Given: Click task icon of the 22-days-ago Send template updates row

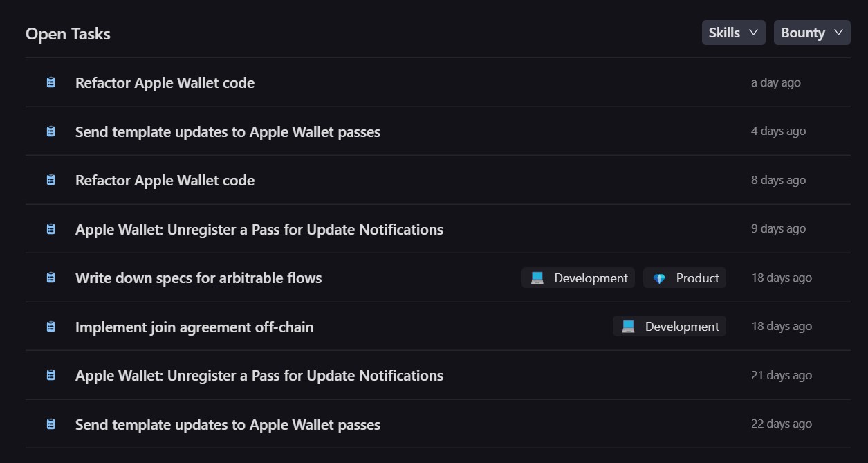Looking at the screenshot, I should click(50, 424).
